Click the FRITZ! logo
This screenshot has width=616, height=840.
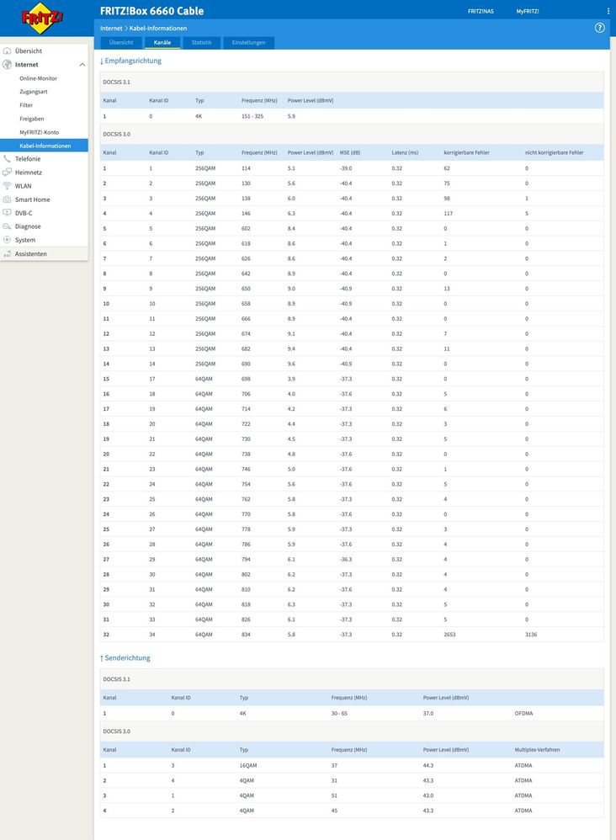tap(42, 18)
